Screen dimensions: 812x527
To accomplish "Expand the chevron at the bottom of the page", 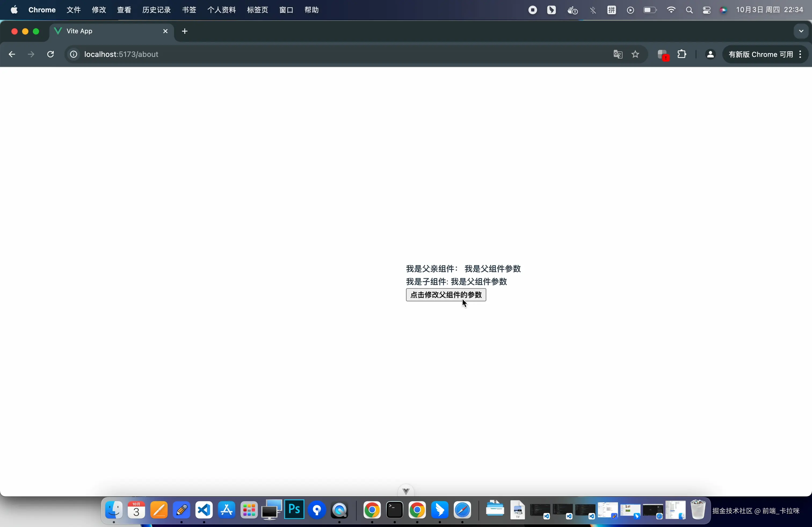I will pos(406,491).
